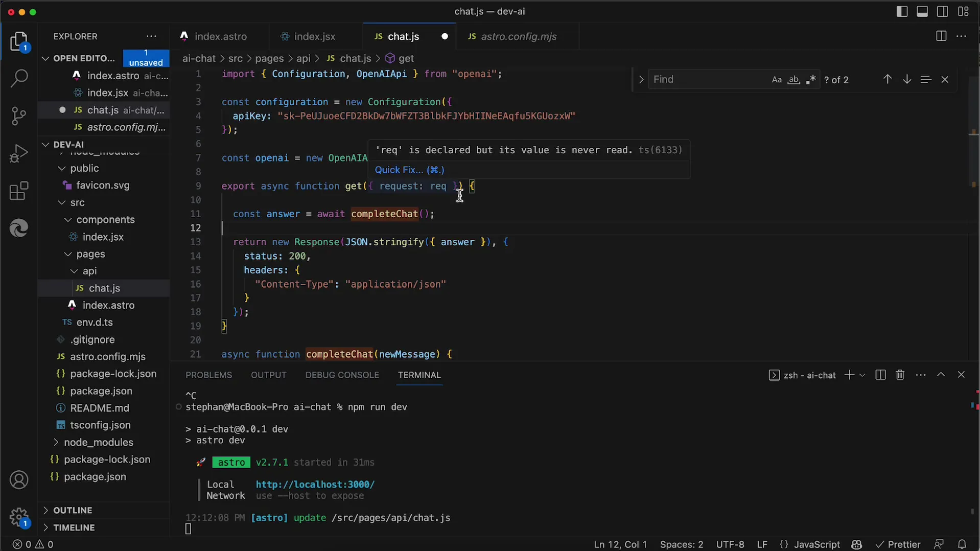Open the Copilot status icon in the status bar

(857, 544)
